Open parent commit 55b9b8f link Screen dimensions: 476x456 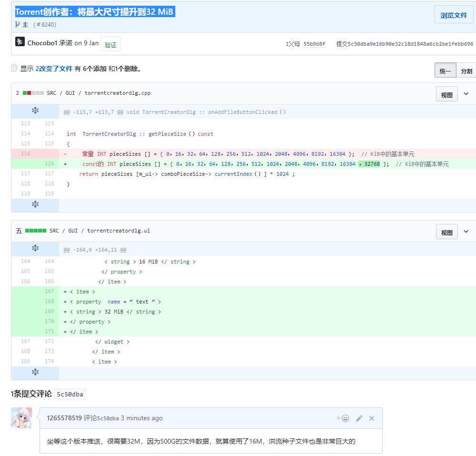tap(314, 44)
